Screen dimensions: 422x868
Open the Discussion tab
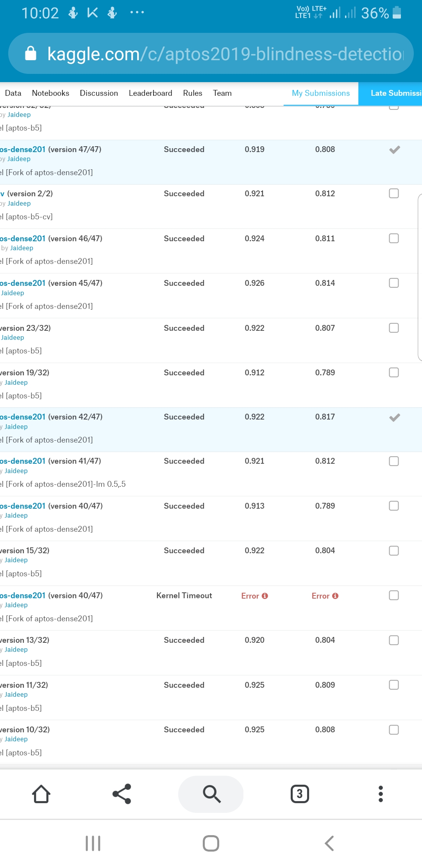(x=99, y=93)
